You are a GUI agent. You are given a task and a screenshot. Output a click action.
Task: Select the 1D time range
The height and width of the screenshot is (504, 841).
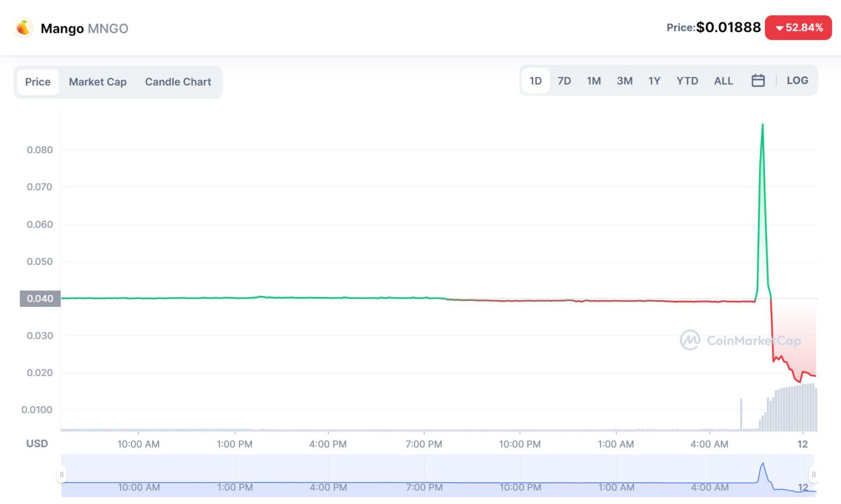535,81
